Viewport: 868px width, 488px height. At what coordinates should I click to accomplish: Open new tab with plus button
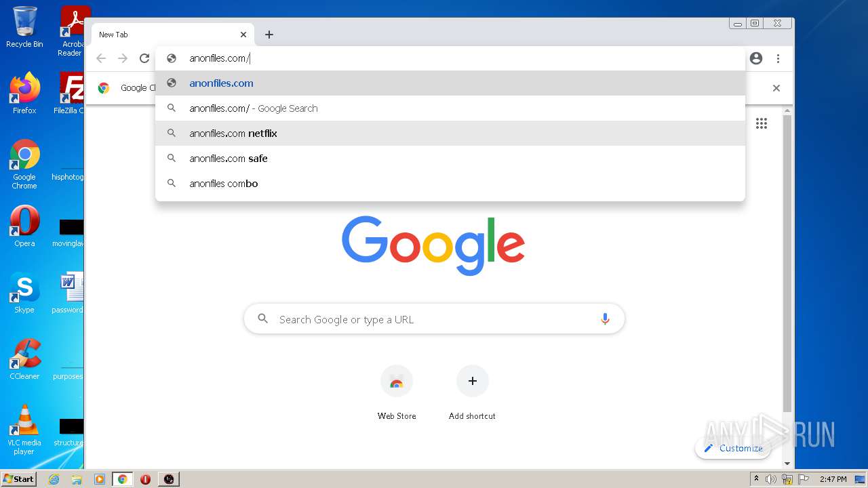point(269,35)
